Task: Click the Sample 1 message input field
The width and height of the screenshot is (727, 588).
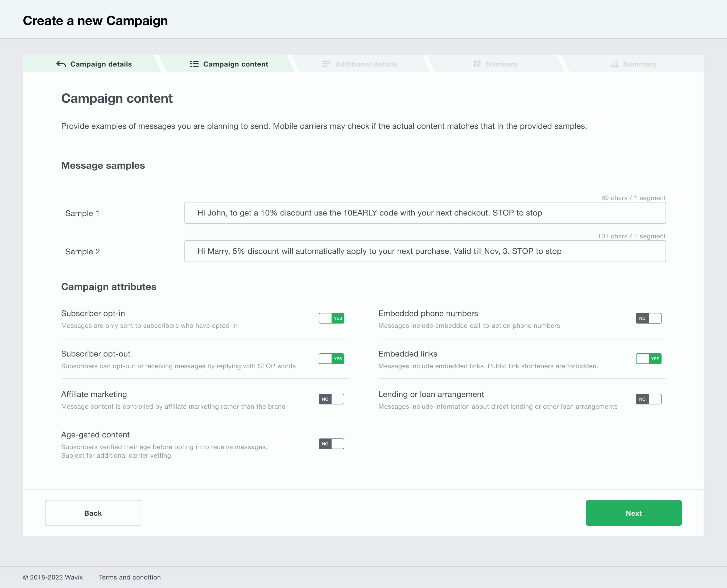Action: point(425,213)
